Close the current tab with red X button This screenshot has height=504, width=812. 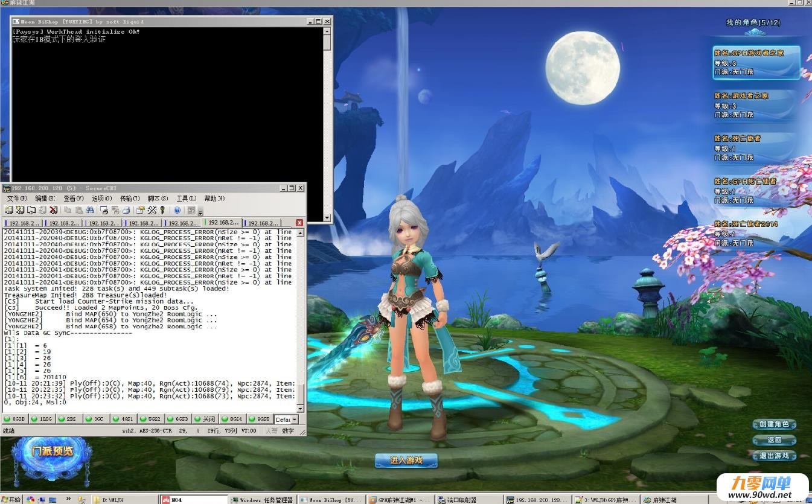coord(299,223)
